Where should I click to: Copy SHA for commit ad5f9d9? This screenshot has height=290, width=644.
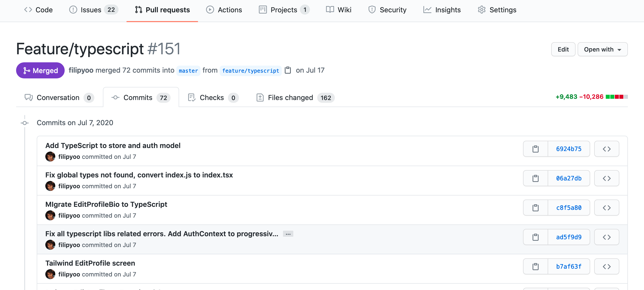(x=536, y=237)
